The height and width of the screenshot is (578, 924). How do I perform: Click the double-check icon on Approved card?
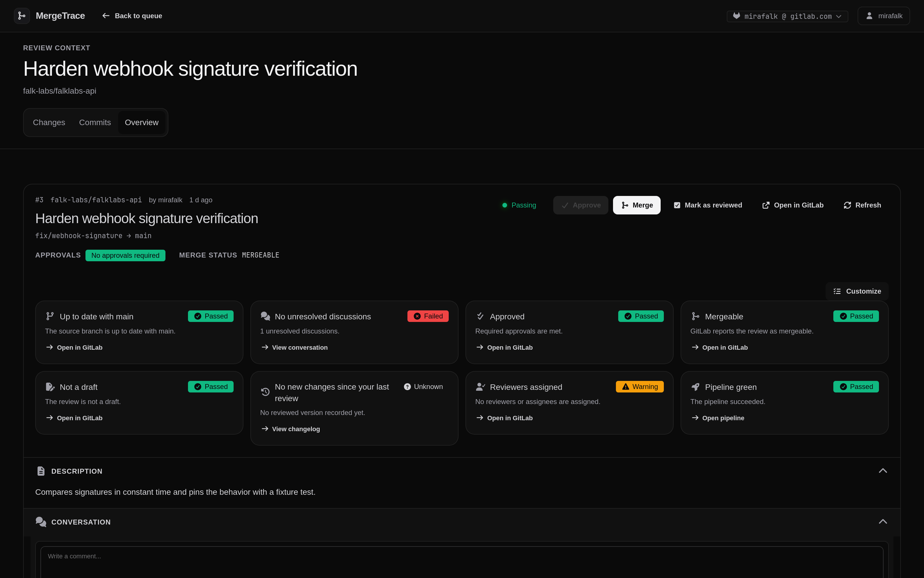tap(480, 316)
